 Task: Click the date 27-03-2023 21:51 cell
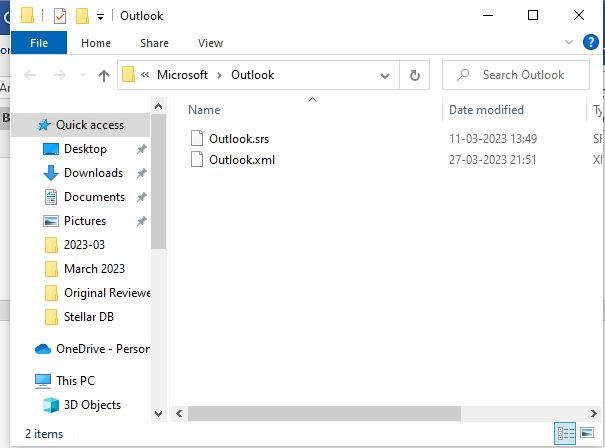(x=493, y=160)
